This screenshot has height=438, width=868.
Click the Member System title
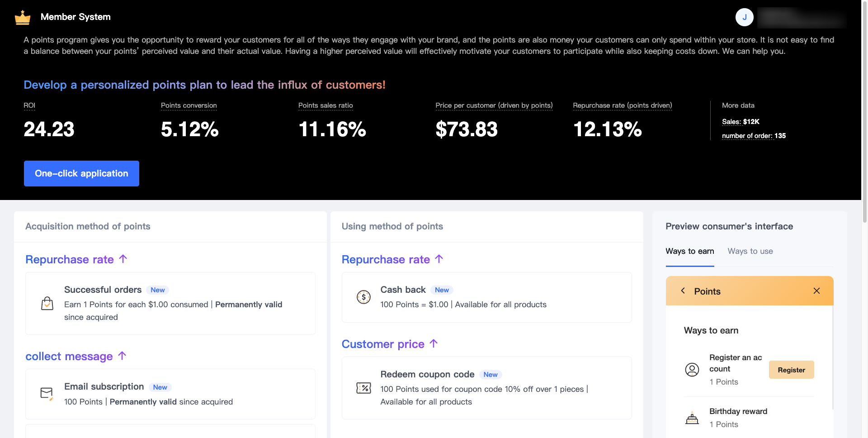coord(75,17)
